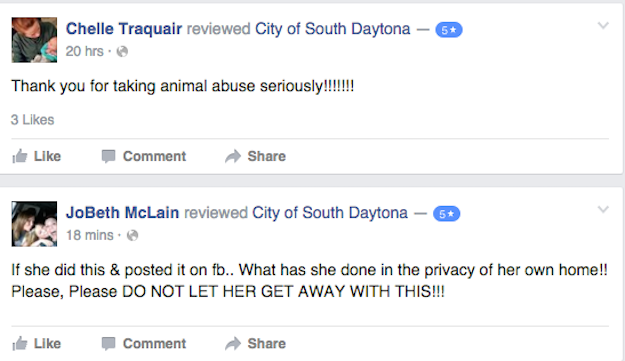Open Chelle Traquair's profile name link
625x361 pixels.
click(124, 29)
